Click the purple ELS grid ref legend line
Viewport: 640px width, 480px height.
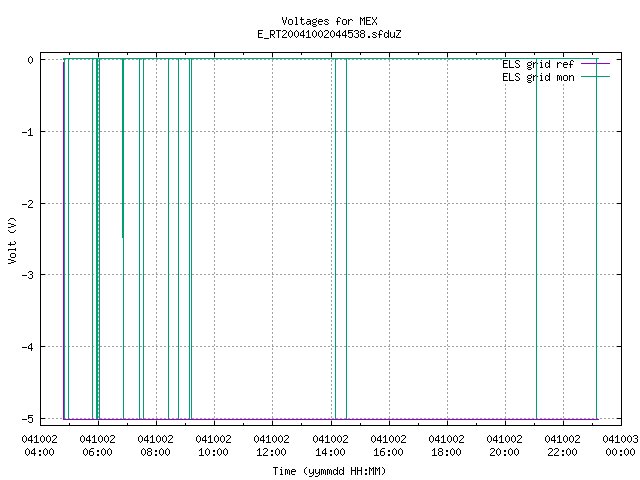[x=595, y=64]
